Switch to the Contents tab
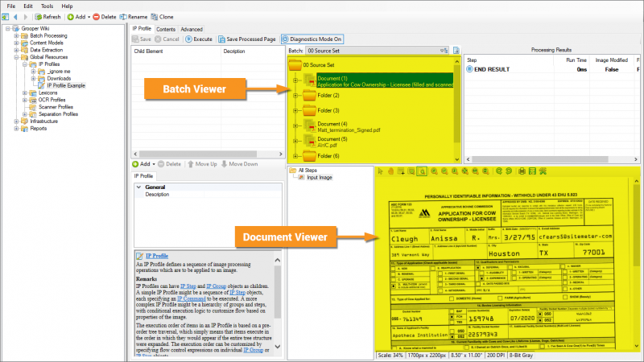 166,29
